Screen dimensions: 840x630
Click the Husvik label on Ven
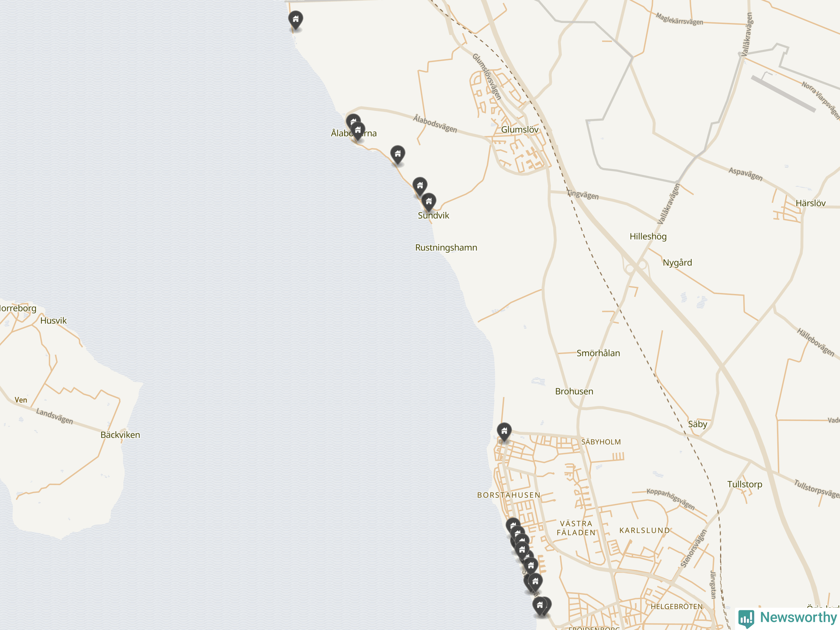53,321
